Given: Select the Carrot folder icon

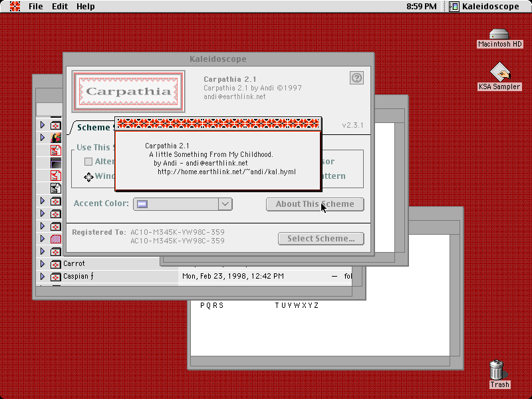Looking at the screenshot, I should (56, 263).
